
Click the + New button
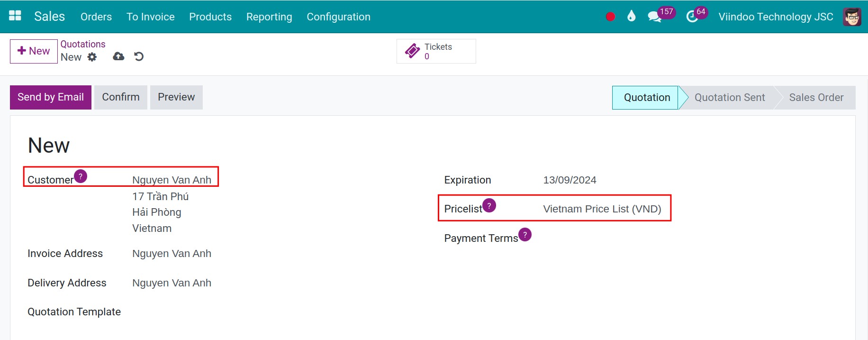pyautogui.click(x=34, y=51)
